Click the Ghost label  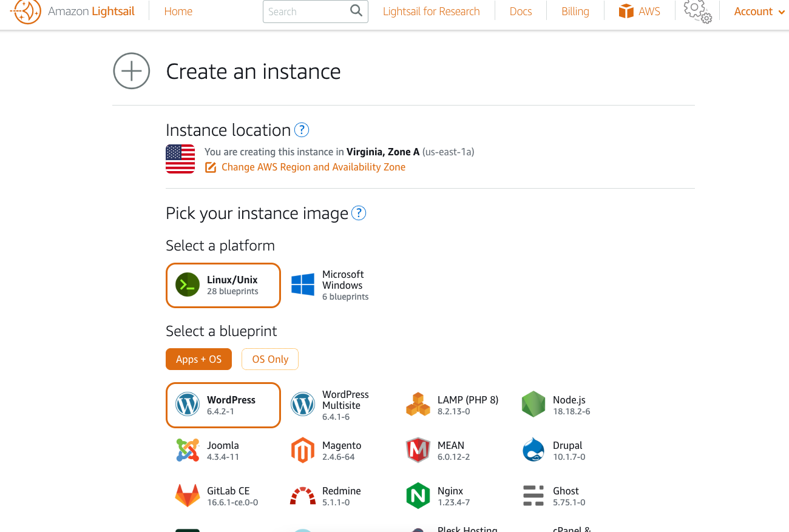[x=566, y=491]
